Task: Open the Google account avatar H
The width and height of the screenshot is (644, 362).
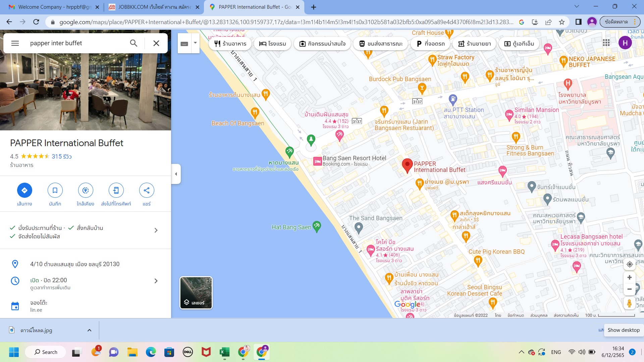Action: [625, 43]
